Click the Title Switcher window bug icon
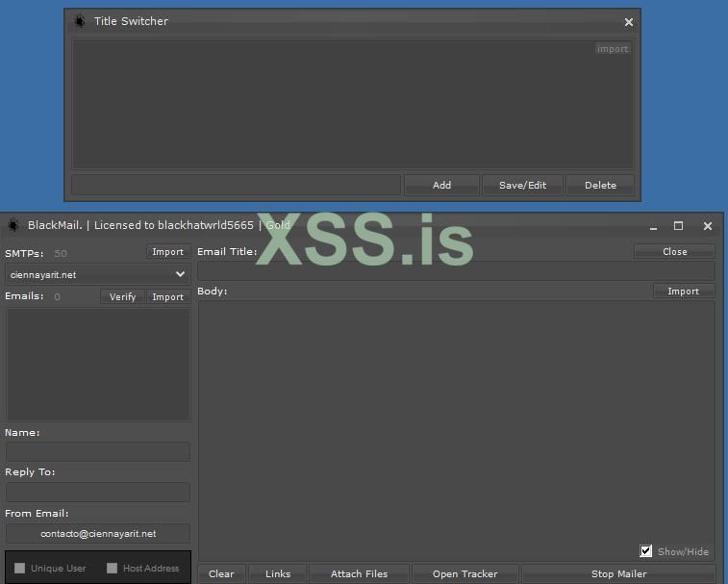Screen dimensions: 728x584 (80, 21)
